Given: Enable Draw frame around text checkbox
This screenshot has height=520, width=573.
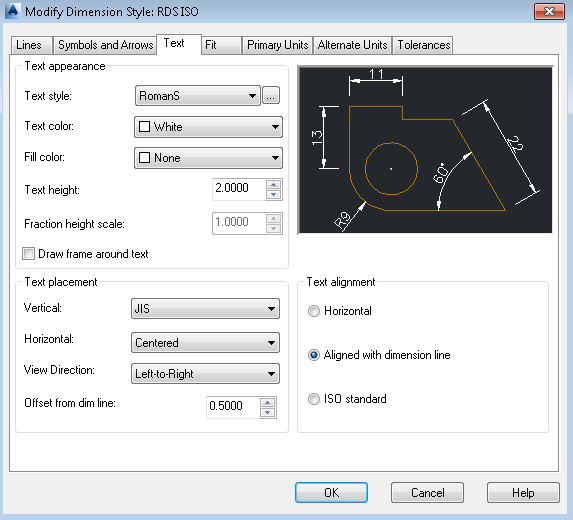Looking at the screenshot, I should tap(29, 254).
